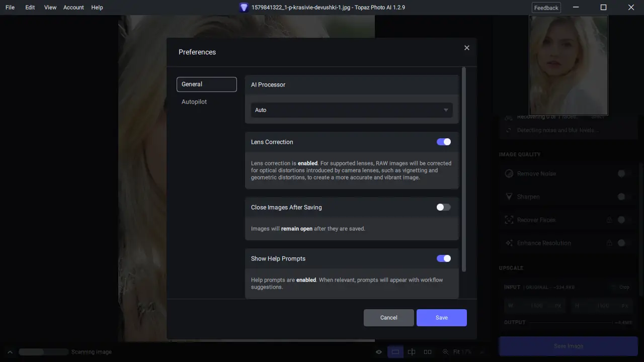Click the lock icon beside Recover Faces
This screenshot has width=644, height=362.
(x=609, y=220)
